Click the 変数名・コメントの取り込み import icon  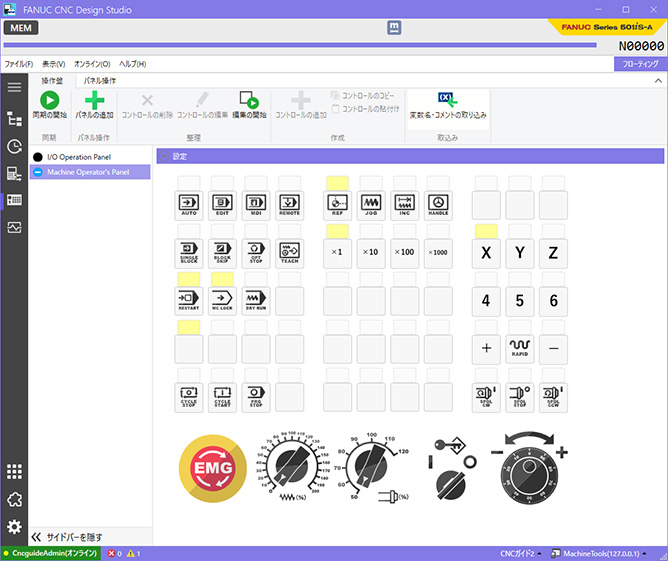click(x=447, y=100)
